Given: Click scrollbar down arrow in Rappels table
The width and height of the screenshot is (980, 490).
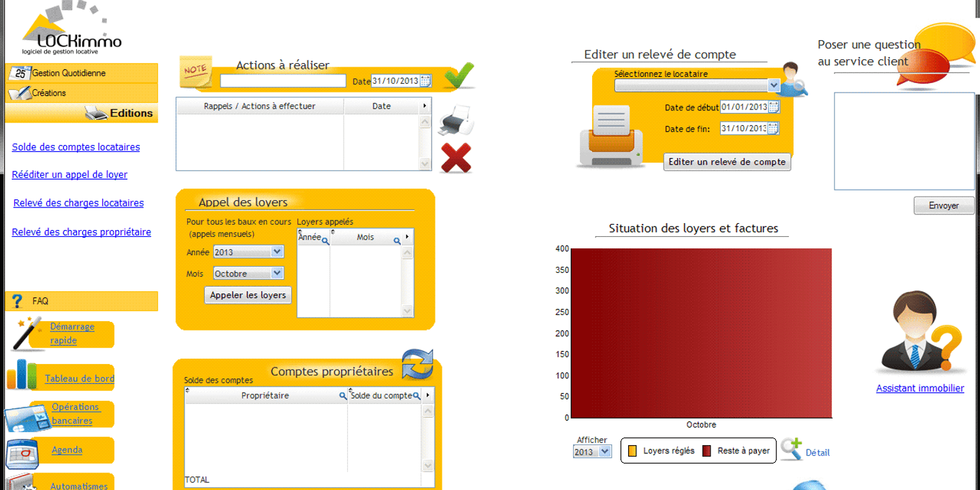Looking at the screenshot, I should (x=425, y=164).
